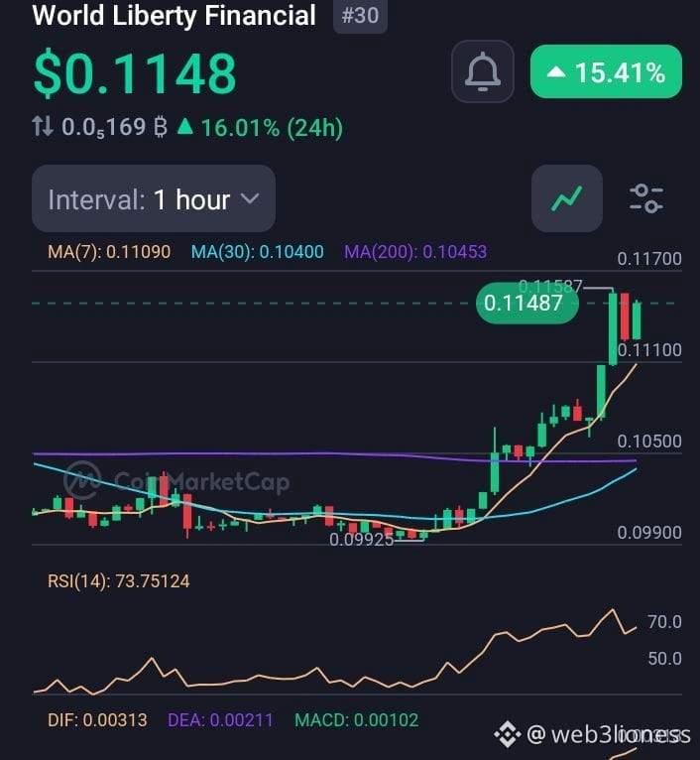Tap the 0.09900 axis label
This screenshot has width=700, height=760.
tap(649, 533)
